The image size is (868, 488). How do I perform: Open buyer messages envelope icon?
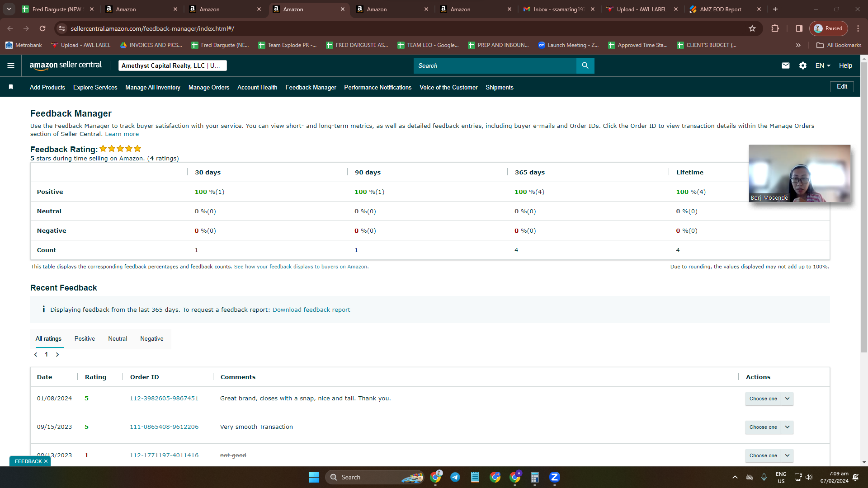point(786,66)
